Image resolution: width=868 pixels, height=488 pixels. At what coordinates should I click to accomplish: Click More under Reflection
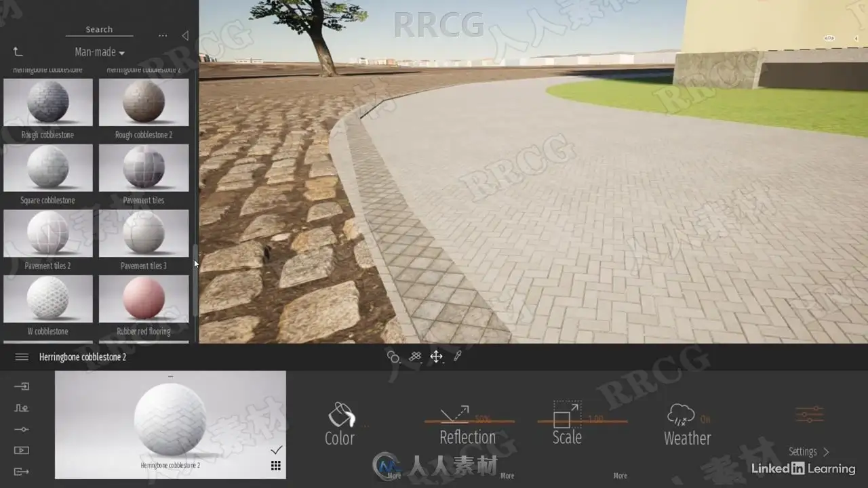point(507,476)
